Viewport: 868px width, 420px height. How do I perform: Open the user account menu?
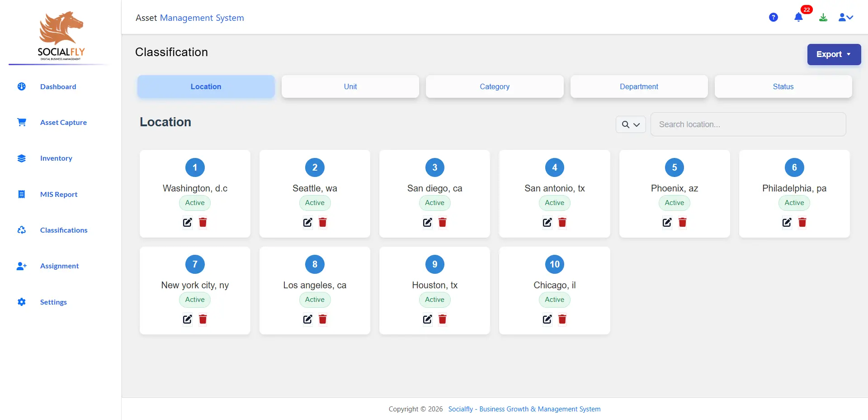pyautogui.click(x=845, y=18)
